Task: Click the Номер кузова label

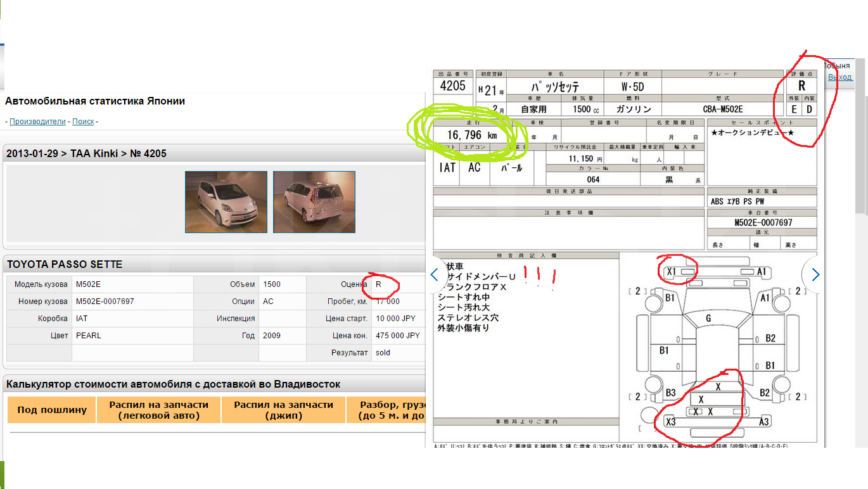Action: (x=43, y=302)
